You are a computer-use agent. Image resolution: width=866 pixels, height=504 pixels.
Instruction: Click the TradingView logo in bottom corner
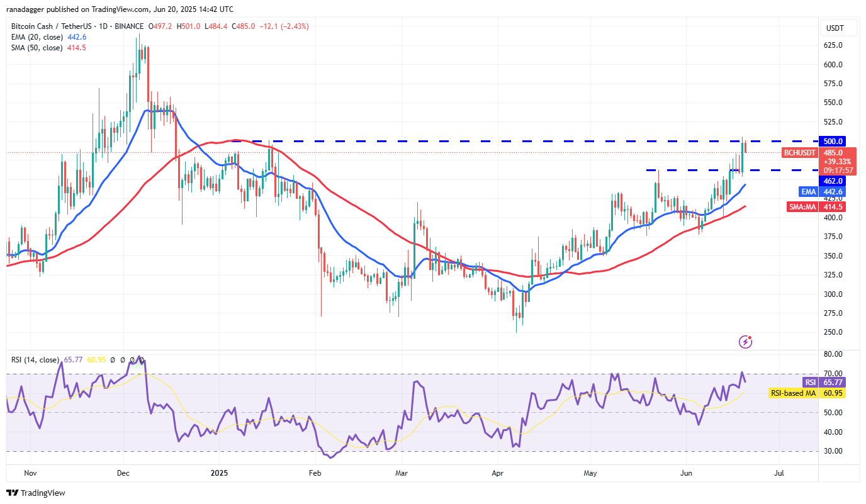(36, 493)
